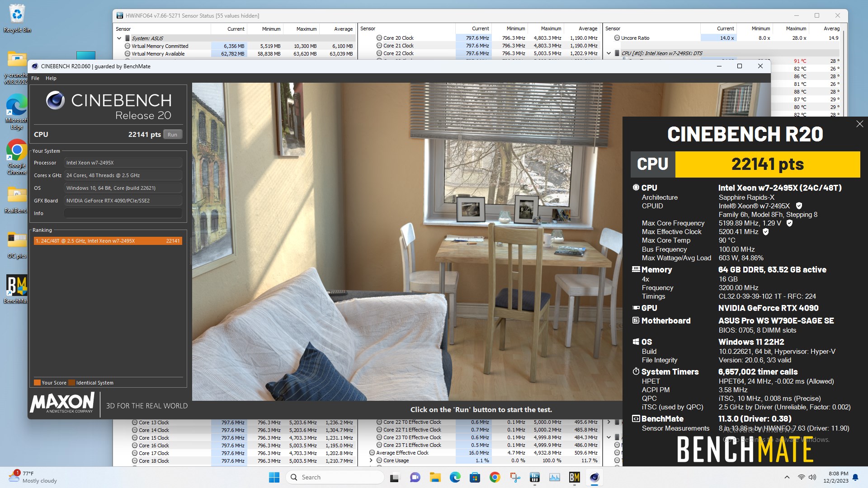The height and width of the screenshot is (488, 868).
Task: Open the Help menu in Cinebench
Action: (x=51, y=78)
